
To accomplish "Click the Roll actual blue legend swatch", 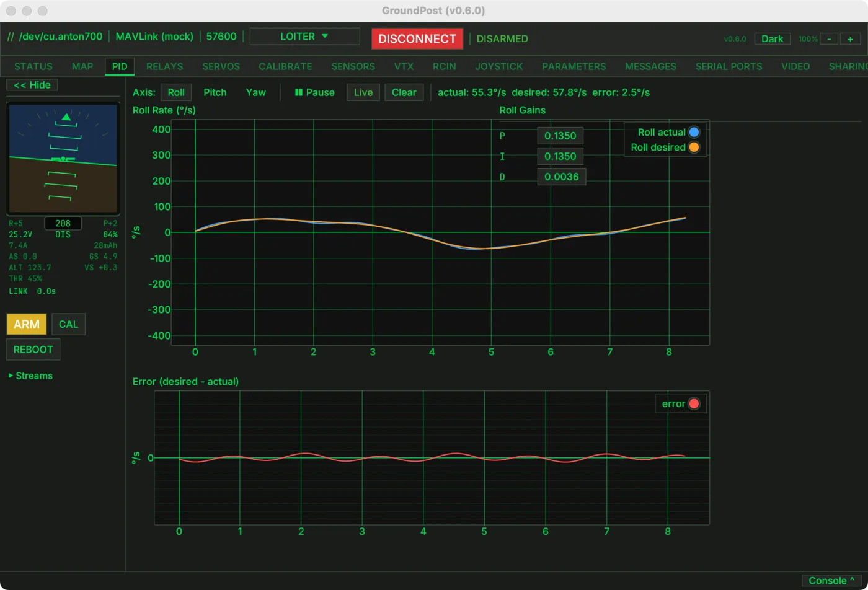I will (694, 132).
